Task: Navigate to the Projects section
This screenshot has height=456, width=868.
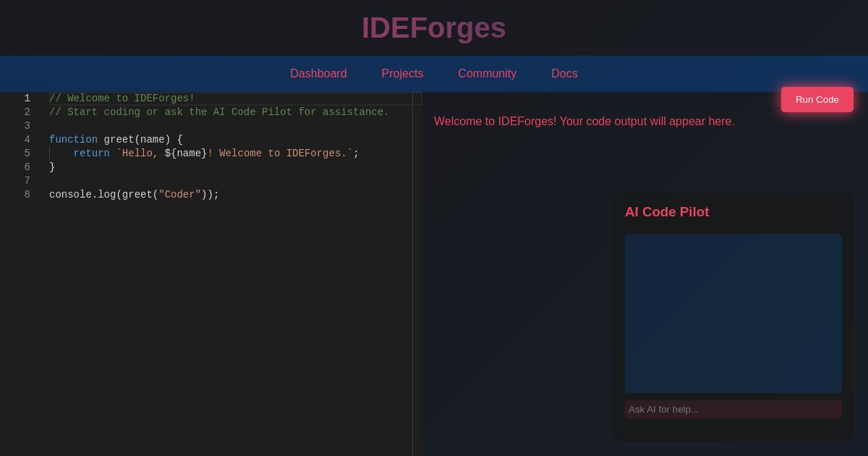Action: tap(402, 74)
